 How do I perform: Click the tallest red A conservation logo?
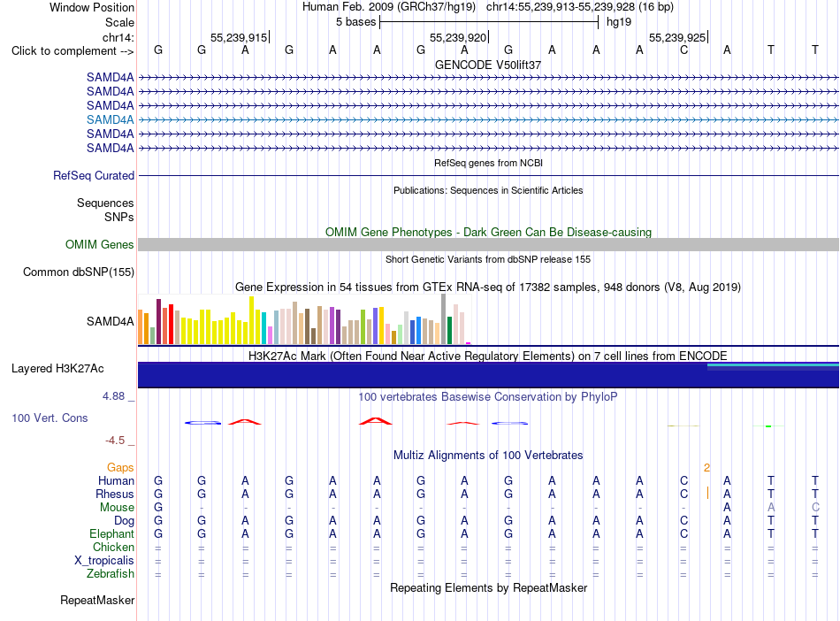(376, 421)
